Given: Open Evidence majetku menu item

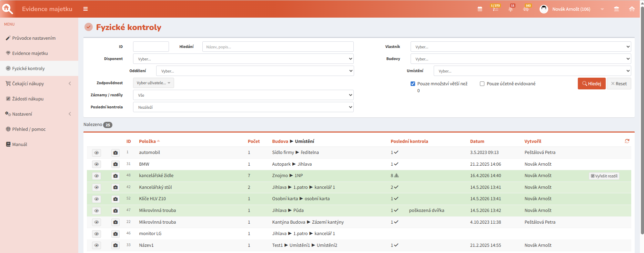Looking at the screenshot, I should (x=39, y=53).
